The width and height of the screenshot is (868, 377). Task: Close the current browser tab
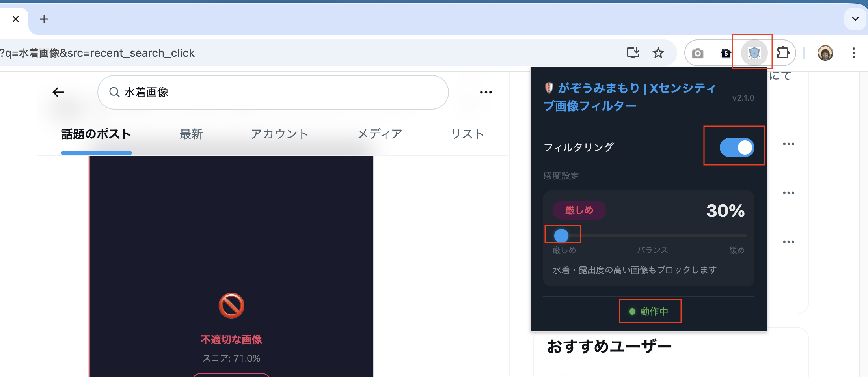click(16, 19)
